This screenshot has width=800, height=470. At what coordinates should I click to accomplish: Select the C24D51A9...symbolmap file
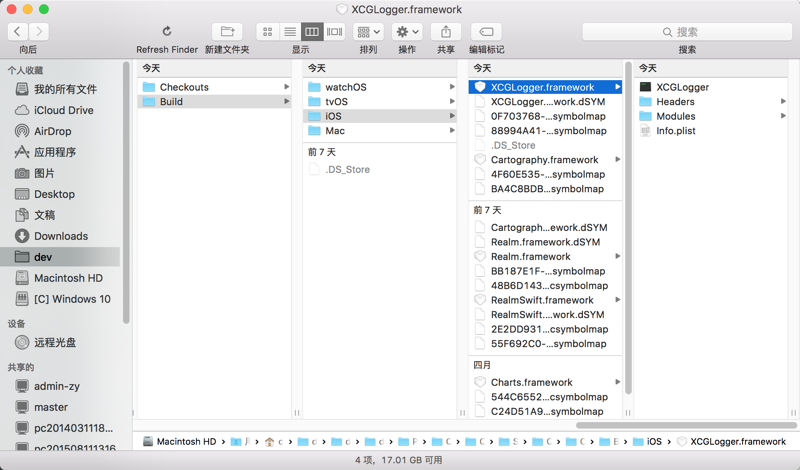tap(545, 411)
